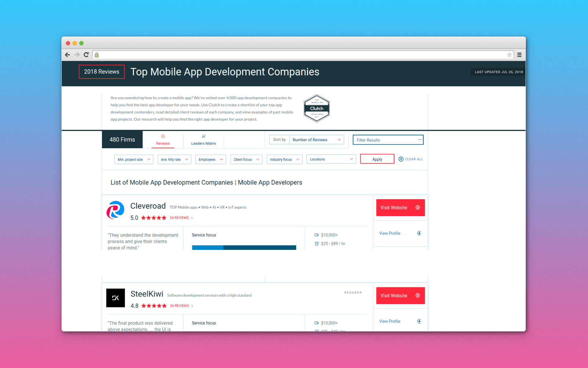Screen dimensions: 588x368
Task: Click the SPONSOR label on SteelKiwi
Action: pyautogui.click(x=353, y=293)
